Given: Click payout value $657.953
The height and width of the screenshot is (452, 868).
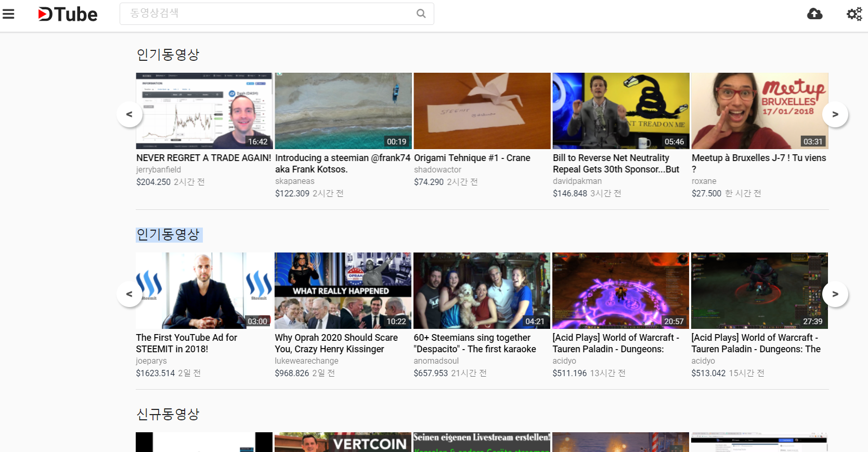Looking at the screenshot, I should click(431, 373).
